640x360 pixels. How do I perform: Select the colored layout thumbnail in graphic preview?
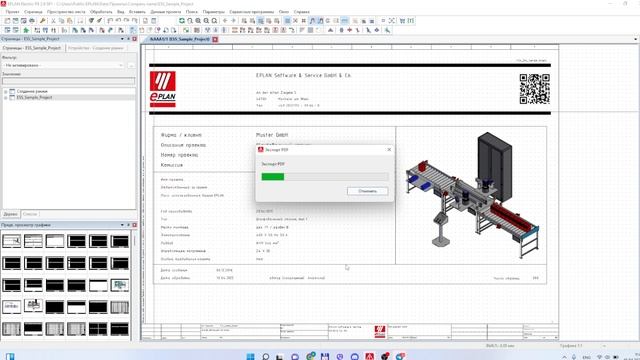point(120,285)
